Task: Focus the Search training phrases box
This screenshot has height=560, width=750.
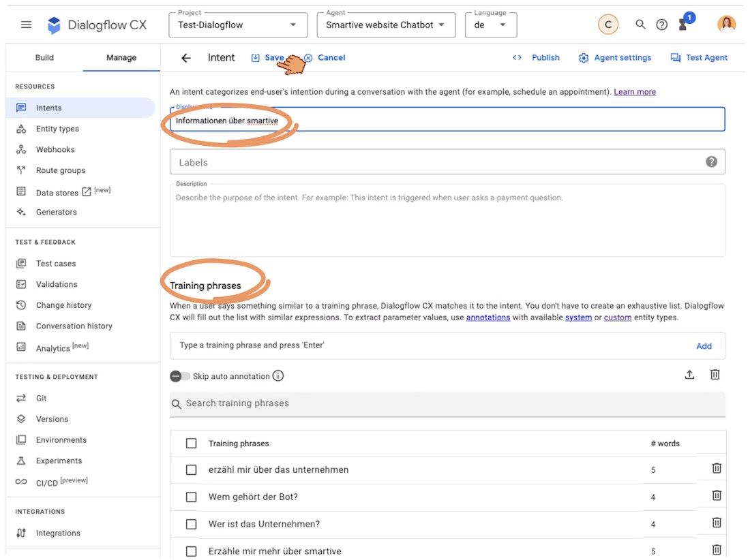Action: 447,404
